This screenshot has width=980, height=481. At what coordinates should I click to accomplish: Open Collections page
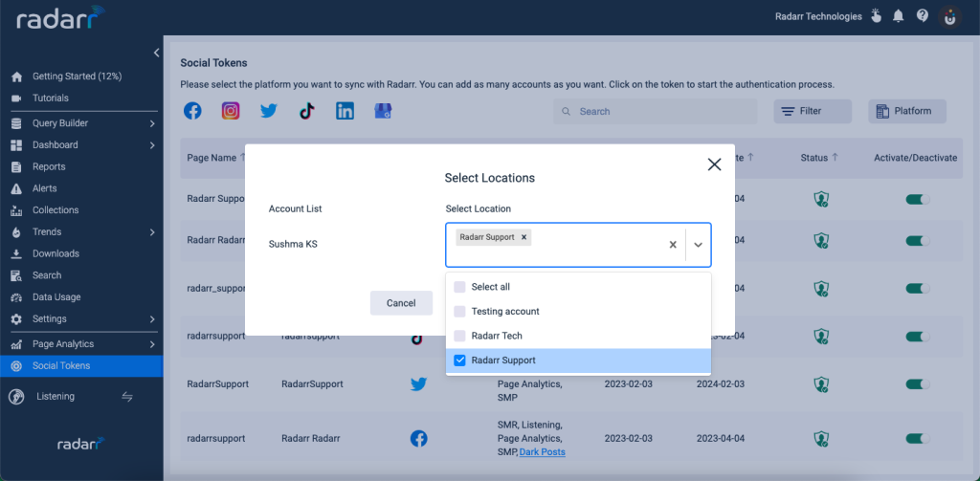[56, 209]
